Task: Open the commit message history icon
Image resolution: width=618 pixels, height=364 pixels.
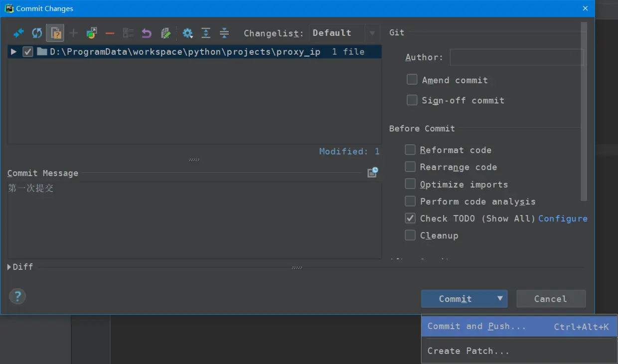Action: 372,172
